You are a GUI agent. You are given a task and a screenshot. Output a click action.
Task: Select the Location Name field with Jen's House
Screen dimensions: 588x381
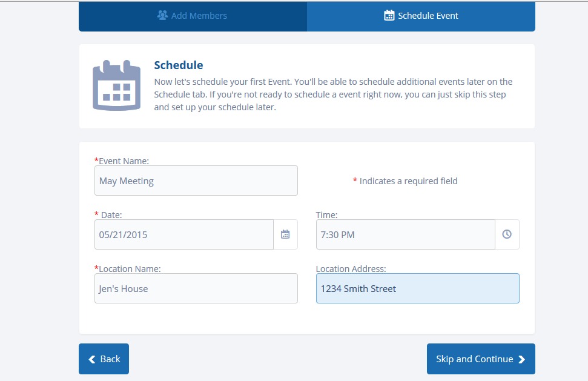coord(196,288)
